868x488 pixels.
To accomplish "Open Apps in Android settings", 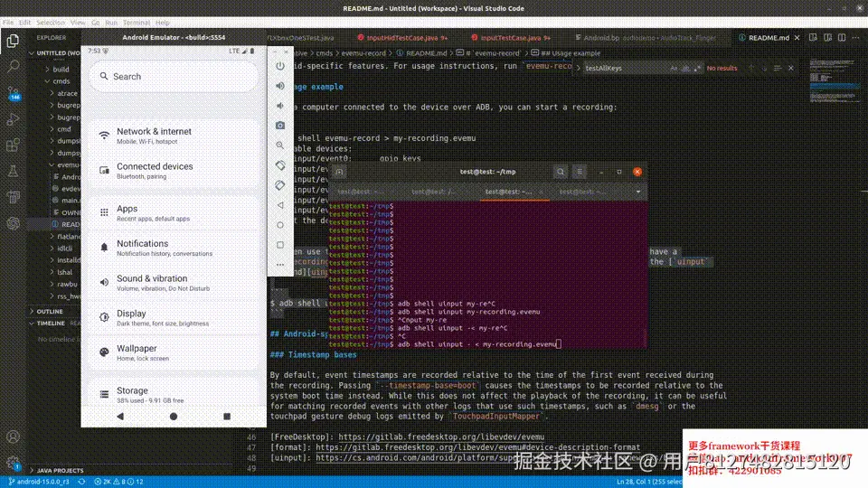I will pos(174,212).
